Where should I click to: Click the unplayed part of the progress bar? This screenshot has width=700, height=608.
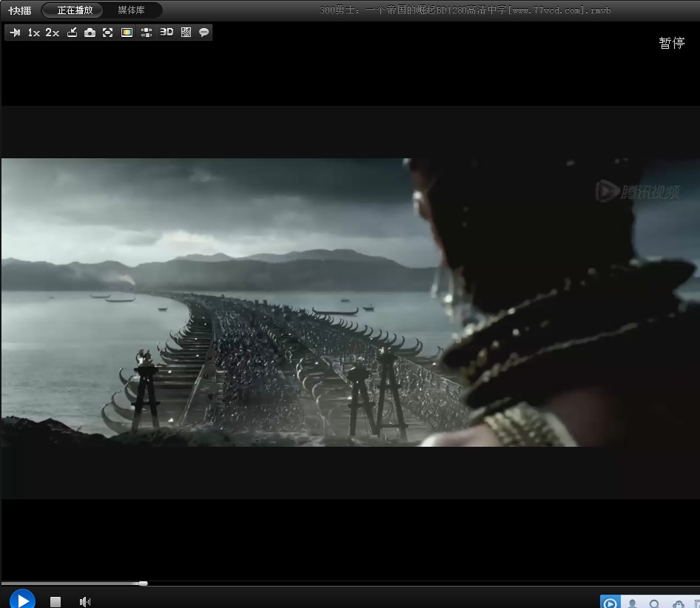[x=424, y=584]
